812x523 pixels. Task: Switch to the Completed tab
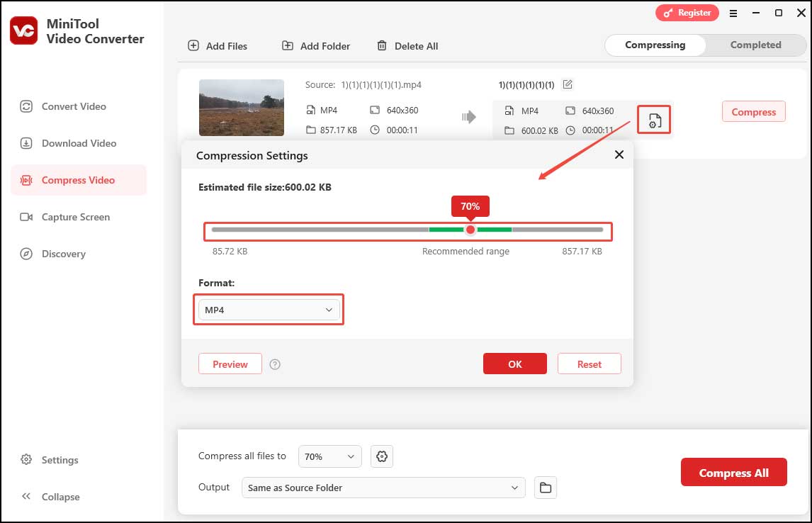point(755,45)
